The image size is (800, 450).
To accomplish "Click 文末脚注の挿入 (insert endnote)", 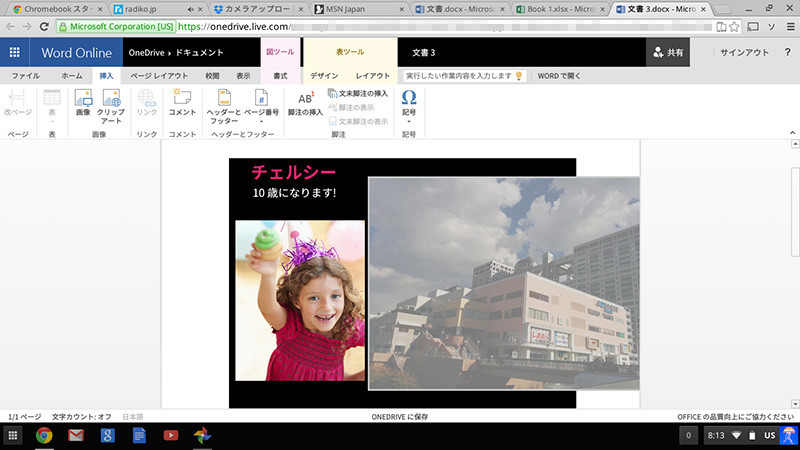I will tap(357, 93).
